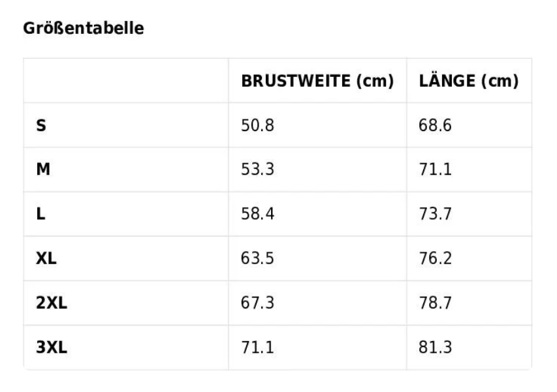Select the 3XL Brustweite value 71.1
557x392 pixels.
click(258, 348)
